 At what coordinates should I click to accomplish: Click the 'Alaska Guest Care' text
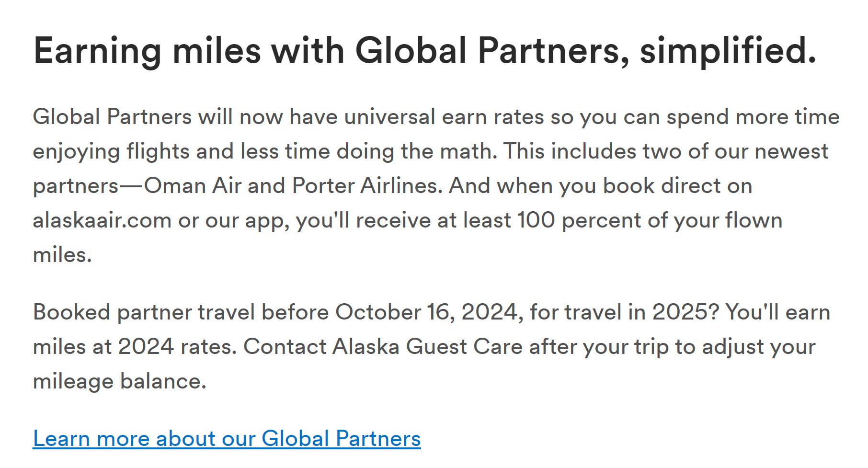coord(427,347)
